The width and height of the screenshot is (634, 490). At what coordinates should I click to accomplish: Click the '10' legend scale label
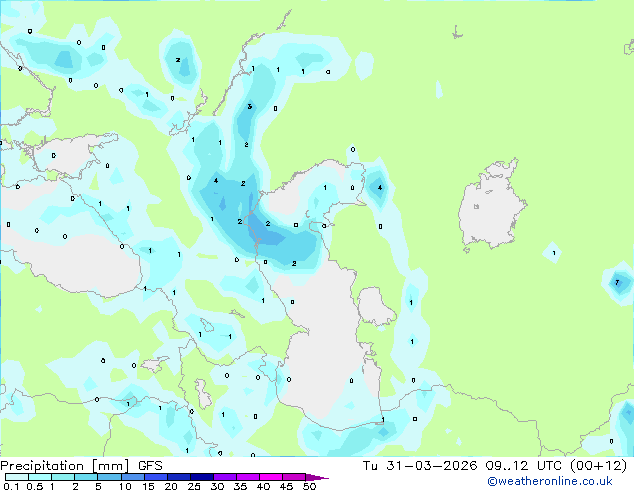point(125,486)
